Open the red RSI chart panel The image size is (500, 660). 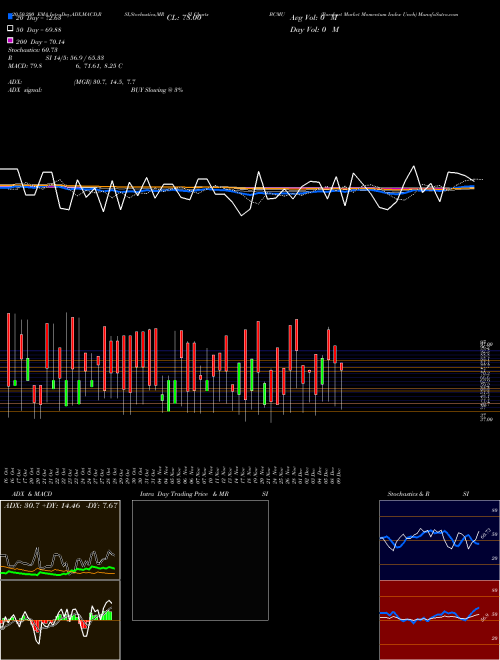point(439,620)
